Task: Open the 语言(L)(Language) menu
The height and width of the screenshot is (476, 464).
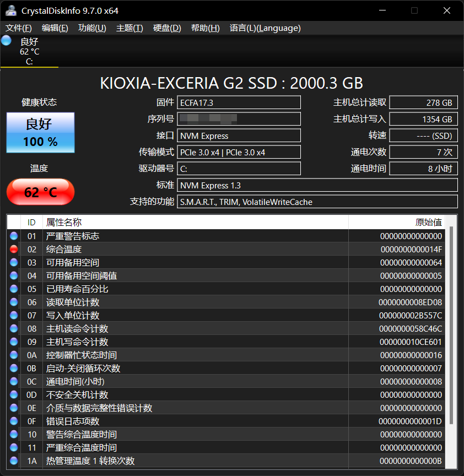Action: (265, 28)
